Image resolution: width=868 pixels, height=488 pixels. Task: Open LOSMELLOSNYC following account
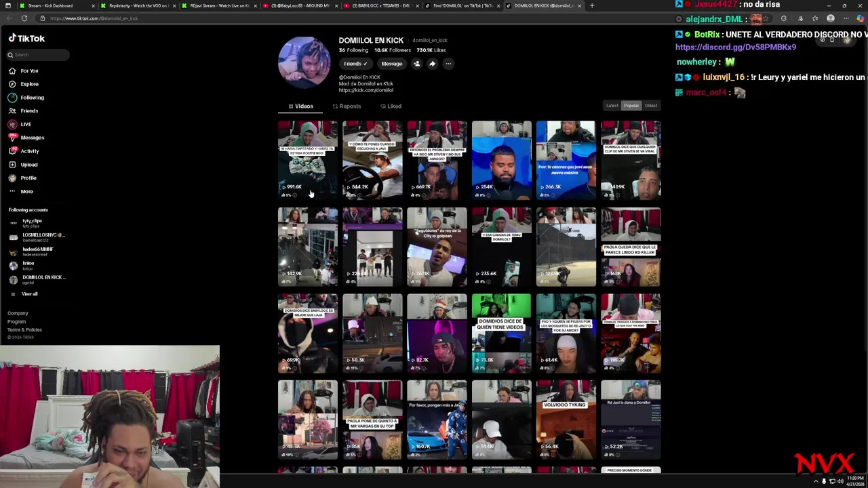[x=37, y=237]
